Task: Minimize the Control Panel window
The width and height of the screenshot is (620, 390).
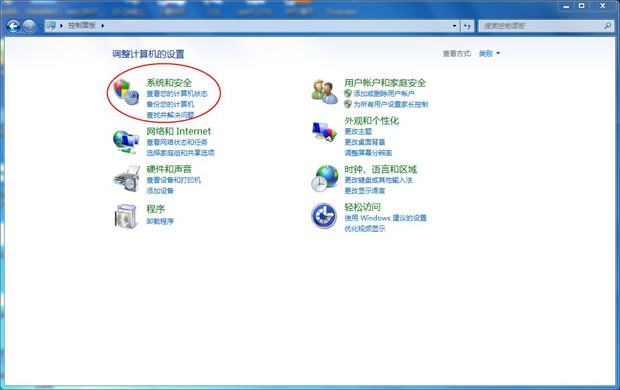Action: [566, 6]
